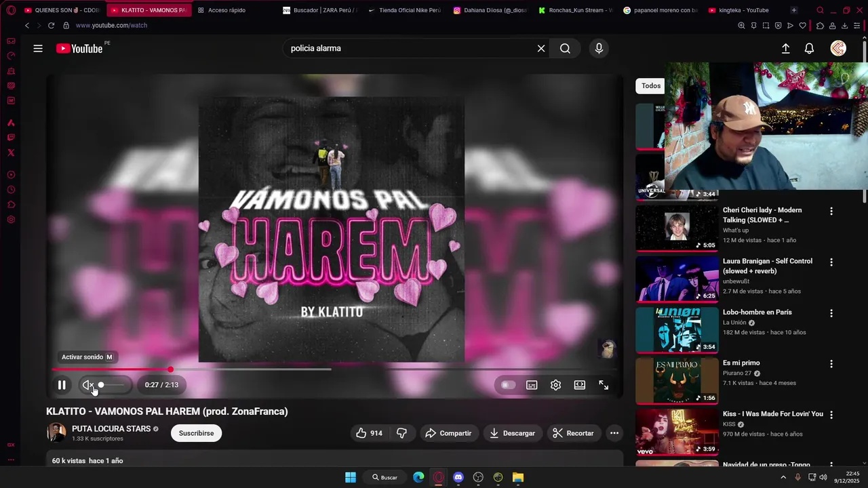This screenshot has height=488, width=868.
Task: Enter fullscreen mode
Action: 604,385
